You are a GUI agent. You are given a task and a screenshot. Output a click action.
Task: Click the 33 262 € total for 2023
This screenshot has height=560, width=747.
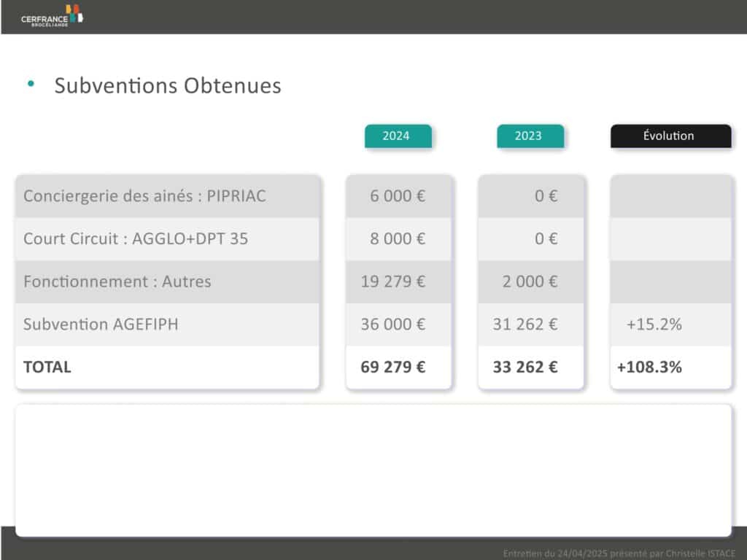tap(525, 367)
